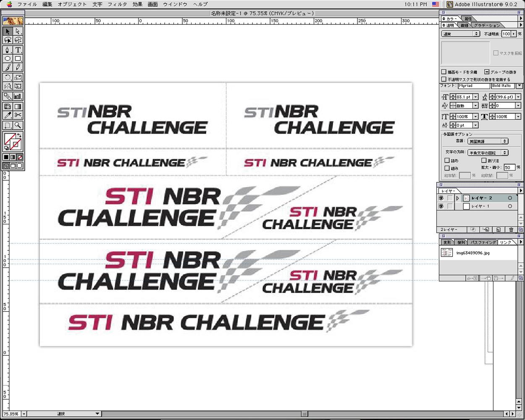Viewport: 525px width, 420px height.
Task: Pick the Scissors tool
Action: point(18,115)
